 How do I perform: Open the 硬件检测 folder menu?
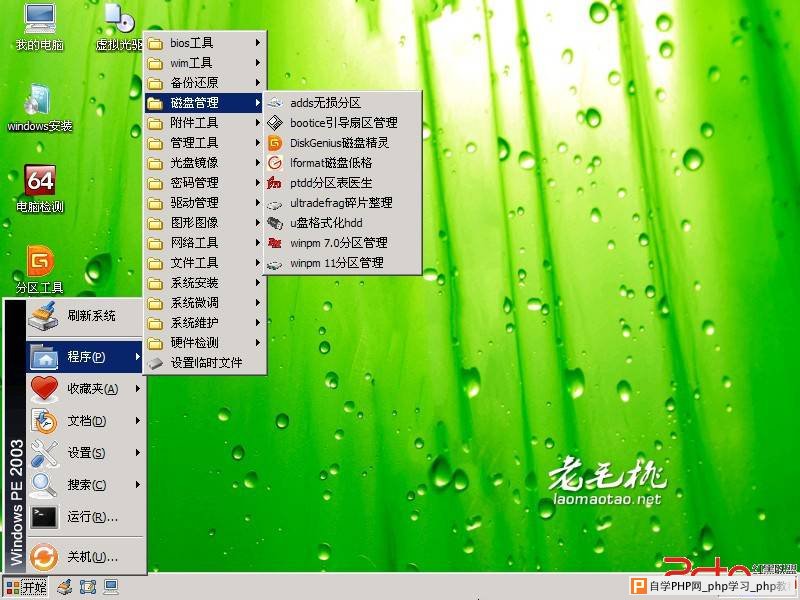(x=205, y=343)
